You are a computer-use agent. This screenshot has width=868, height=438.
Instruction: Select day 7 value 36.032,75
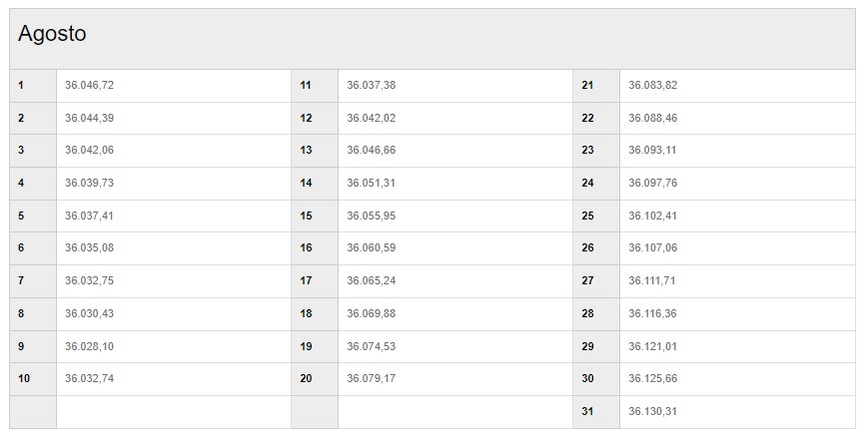[x=89, y=281]
